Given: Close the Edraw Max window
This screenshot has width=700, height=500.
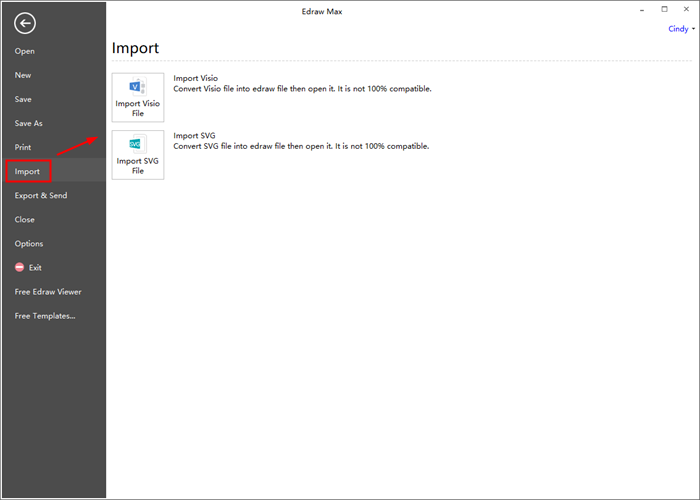Looking at the screenshot, I should [x=686, y=9].
